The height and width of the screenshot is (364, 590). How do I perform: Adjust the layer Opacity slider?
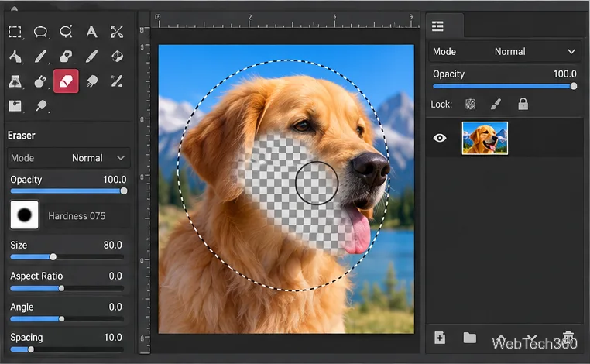[x=505, y=86]
